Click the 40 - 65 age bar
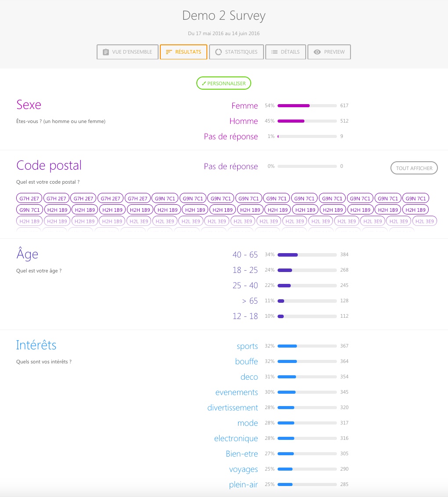The width and height of the screenshot is (448, 497). point(307,254)
